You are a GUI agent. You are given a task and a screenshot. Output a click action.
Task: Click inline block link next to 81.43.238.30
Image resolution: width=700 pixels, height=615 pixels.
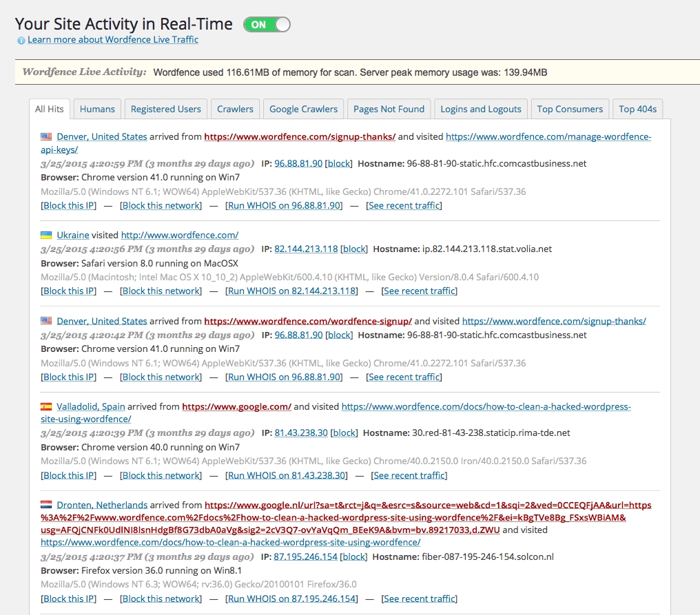[344, 433]
